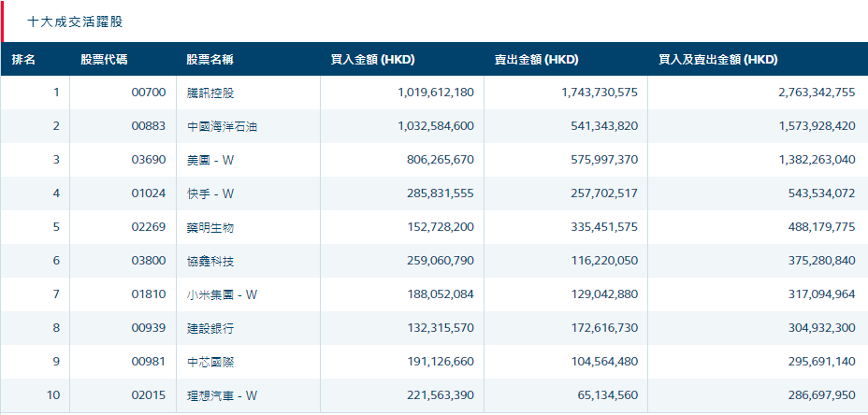Click total amount 543,534,072
The height and width of the screenshot is (415, 868).
coord(821,193)
